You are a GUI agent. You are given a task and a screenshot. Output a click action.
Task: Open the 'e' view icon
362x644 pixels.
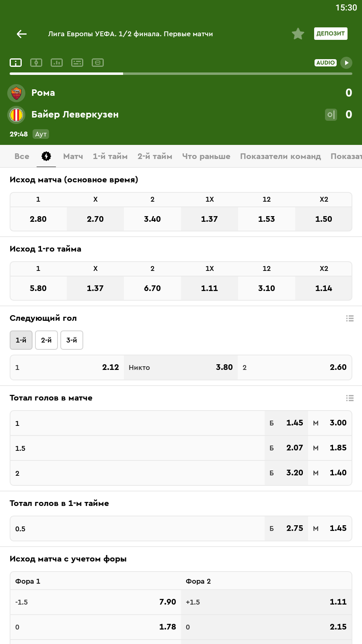[98, 63]
